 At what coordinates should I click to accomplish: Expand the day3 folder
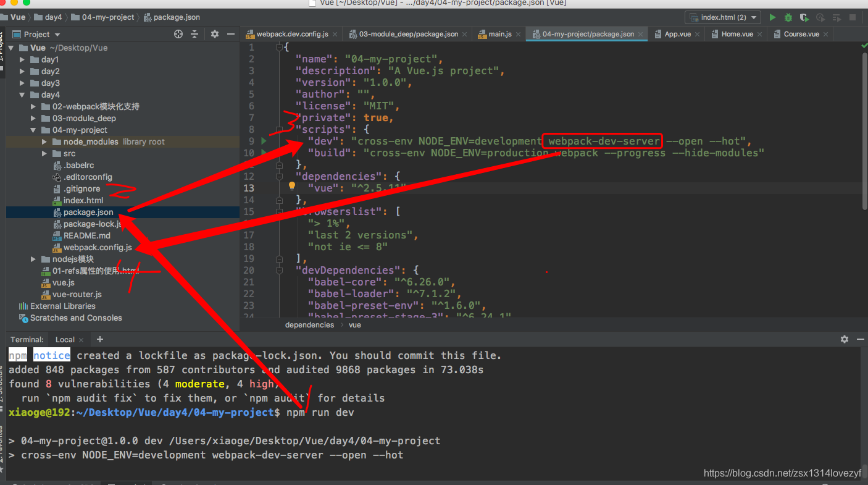point(22,83)
